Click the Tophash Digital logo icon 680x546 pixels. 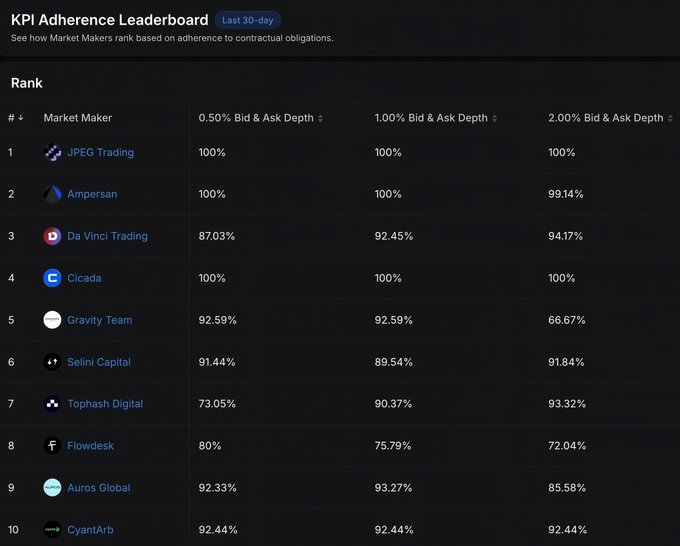pos(52,404)
